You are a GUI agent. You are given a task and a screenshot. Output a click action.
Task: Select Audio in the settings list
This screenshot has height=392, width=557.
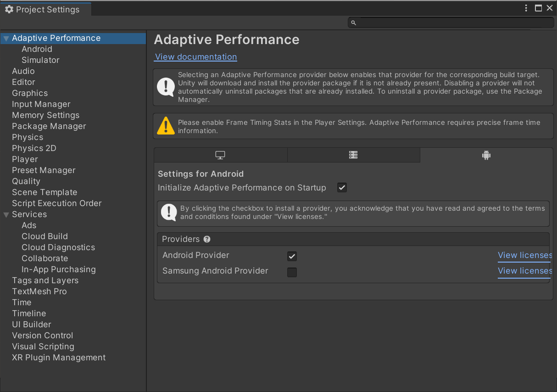tap(23, 71)
